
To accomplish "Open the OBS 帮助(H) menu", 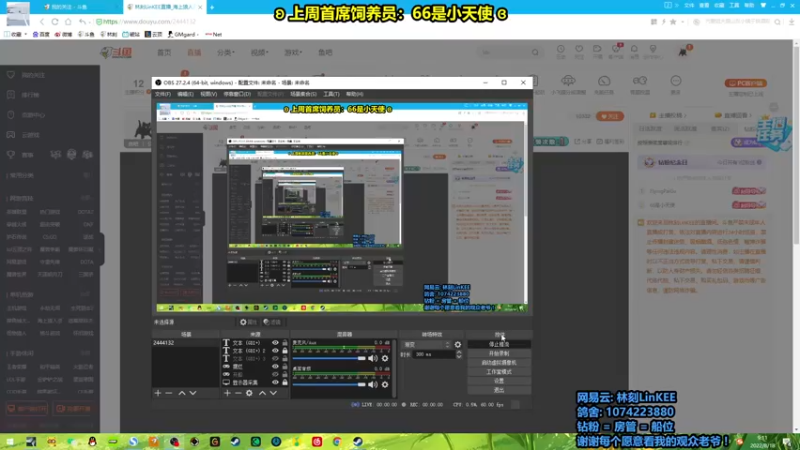I will 355,94.
